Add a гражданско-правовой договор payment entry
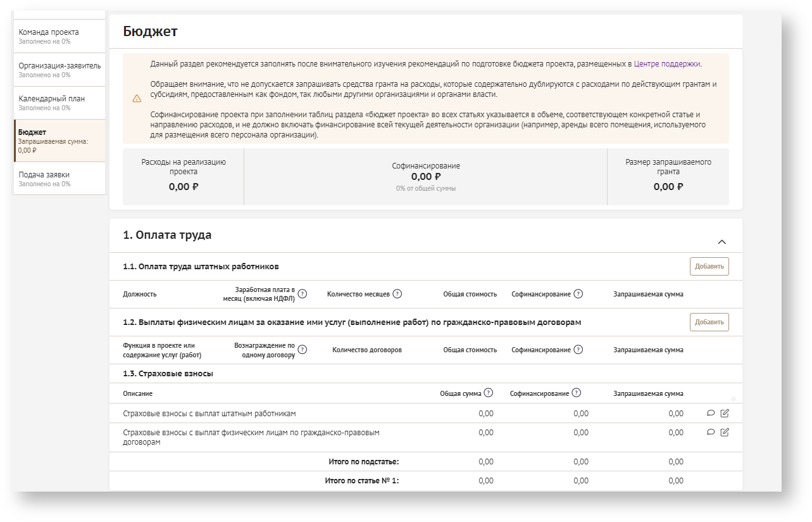 [x=709, y=322]
